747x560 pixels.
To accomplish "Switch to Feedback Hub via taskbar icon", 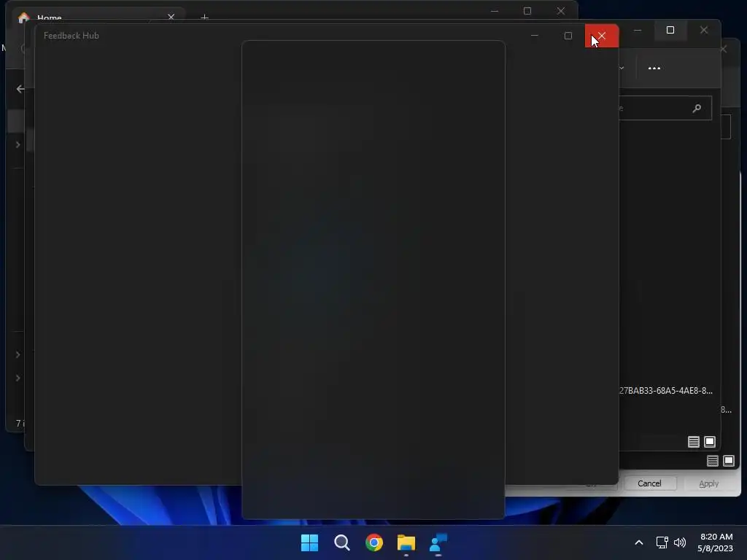I will click(x=438, y=542).
